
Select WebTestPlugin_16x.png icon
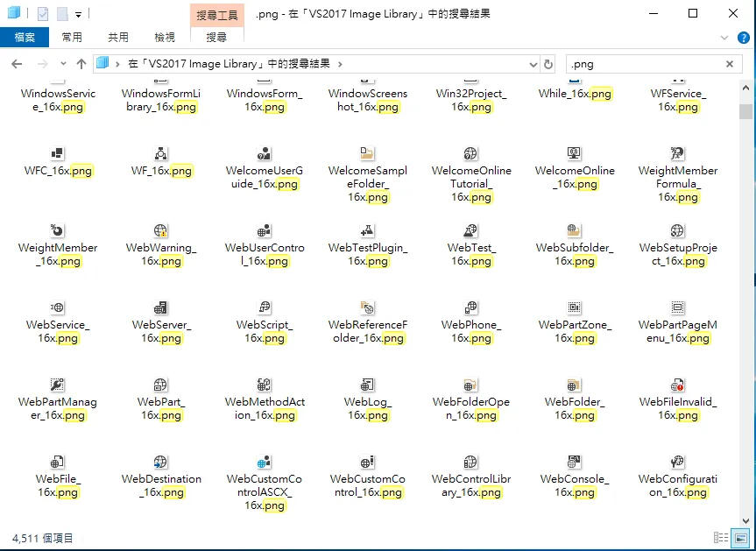coord(367,231)
